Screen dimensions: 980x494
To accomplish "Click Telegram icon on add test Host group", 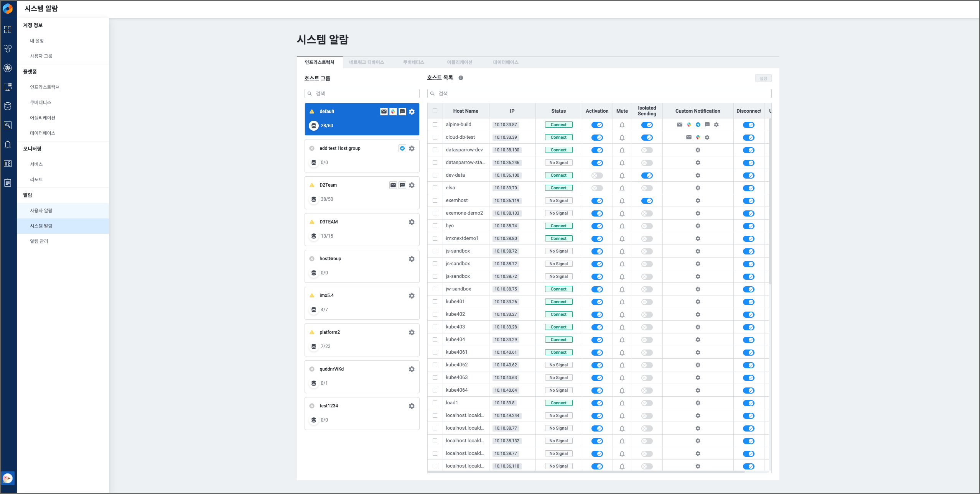I will coord(402,148).
